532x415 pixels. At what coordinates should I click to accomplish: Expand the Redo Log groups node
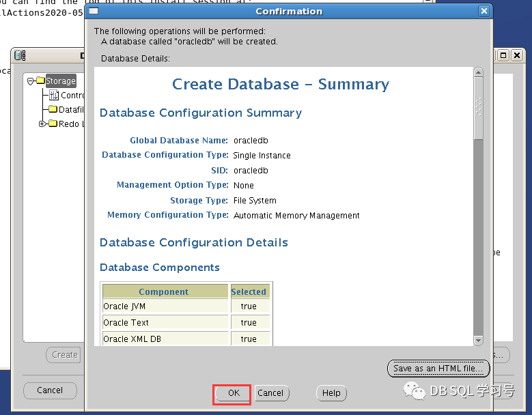tap(42, 124)
